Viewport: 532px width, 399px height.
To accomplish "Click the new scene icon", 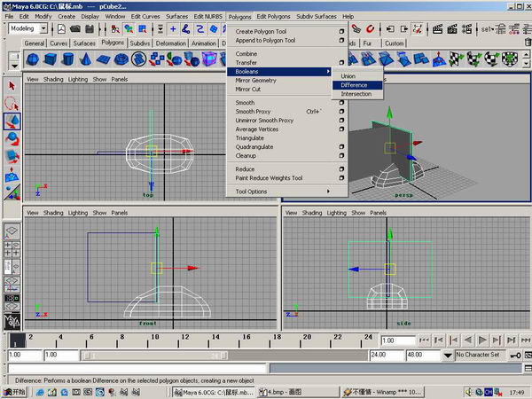I will [x=61, y=29].
